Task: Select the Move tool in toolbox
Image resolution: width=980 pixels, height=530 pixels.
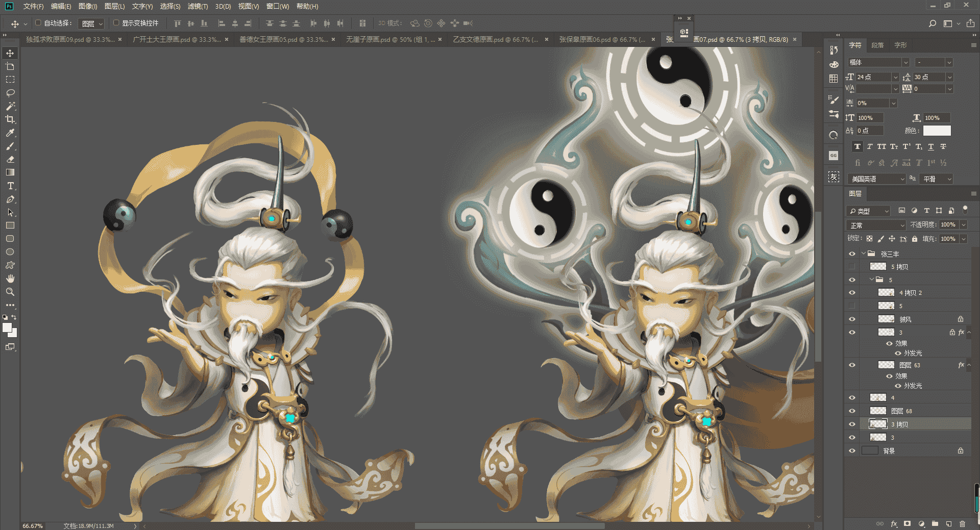Action: [x=10, y=53]
